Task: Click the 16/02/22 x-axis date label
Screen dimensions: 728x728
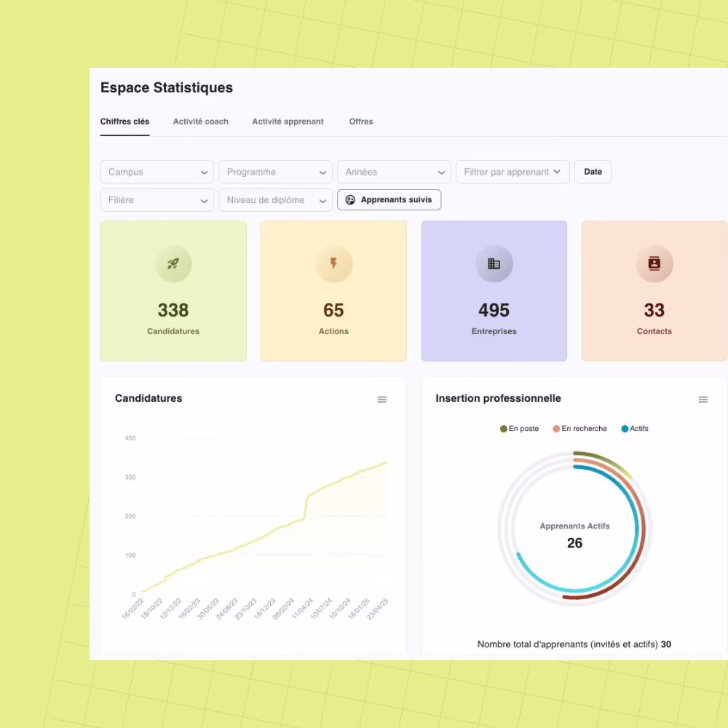Action: click(132, 608)
